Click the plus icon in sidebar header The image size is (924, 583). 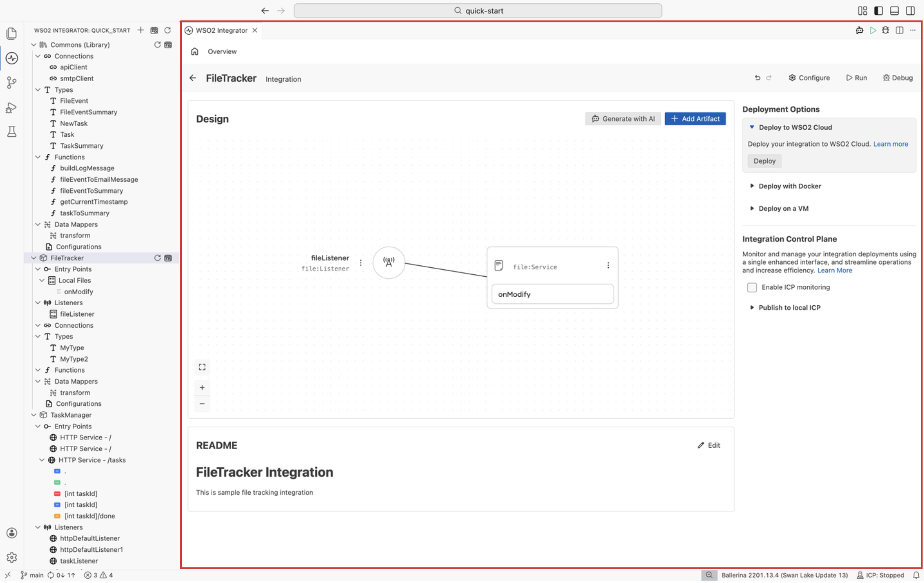(x=141, y=30)
